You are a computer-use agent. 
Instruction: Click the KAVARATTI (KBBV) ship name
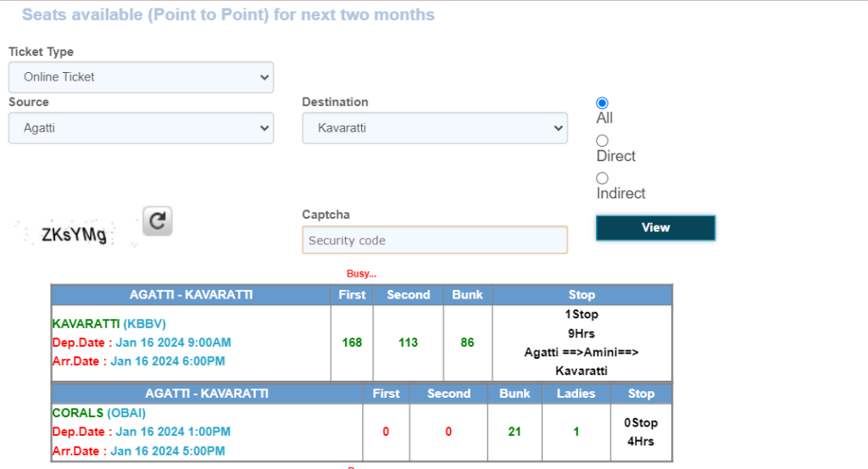click(108, 323)
